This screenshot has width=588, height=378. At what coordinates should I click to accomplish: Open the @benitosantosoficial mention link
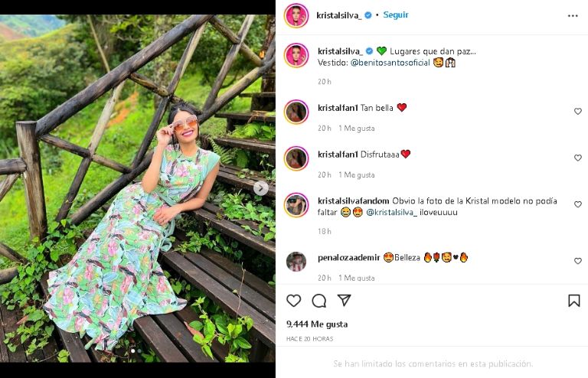point(390,62)
